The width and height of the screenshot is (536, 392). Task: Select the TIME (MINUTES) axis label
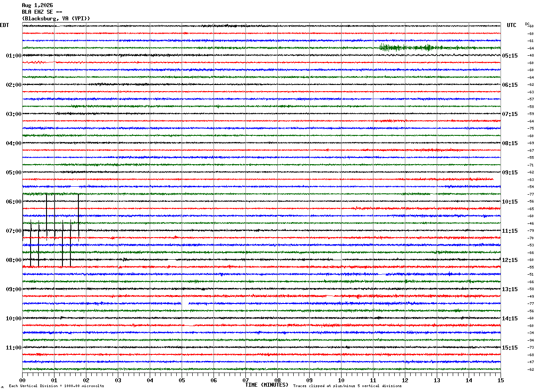pyautogui.click(x=267, y=385)
